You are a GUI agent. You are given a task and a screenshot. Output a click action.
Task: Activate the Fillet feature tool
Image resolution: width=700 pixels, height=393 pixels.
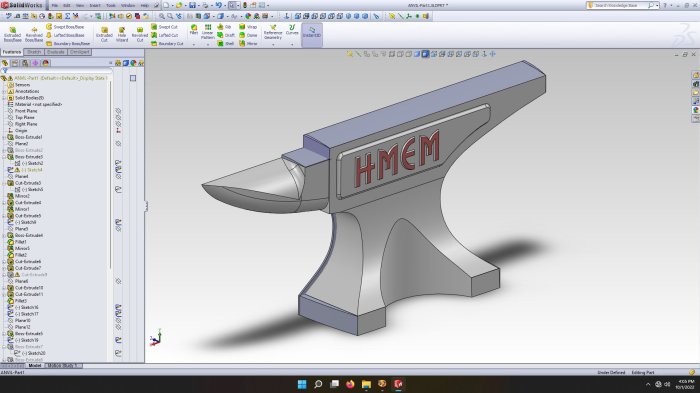(x=194, y=30)
